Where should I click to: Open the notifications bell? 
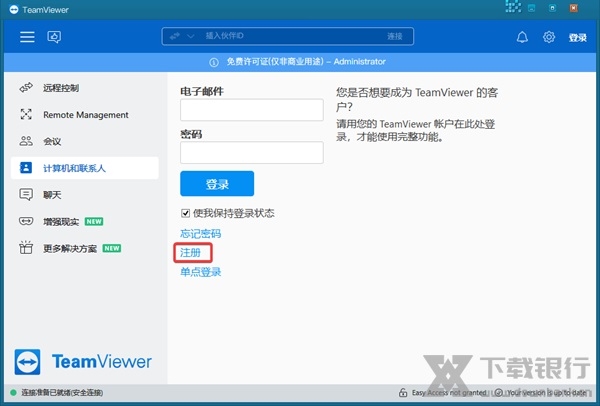coord(522,37)
